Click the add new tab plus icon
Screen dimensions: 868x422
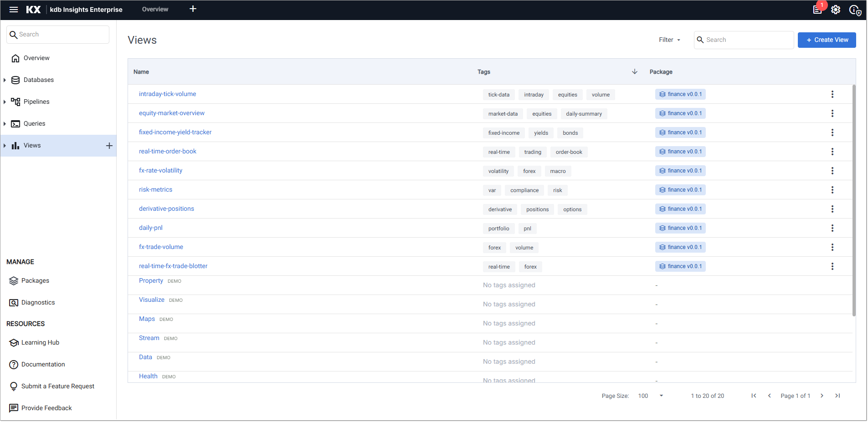click(193, 9)
